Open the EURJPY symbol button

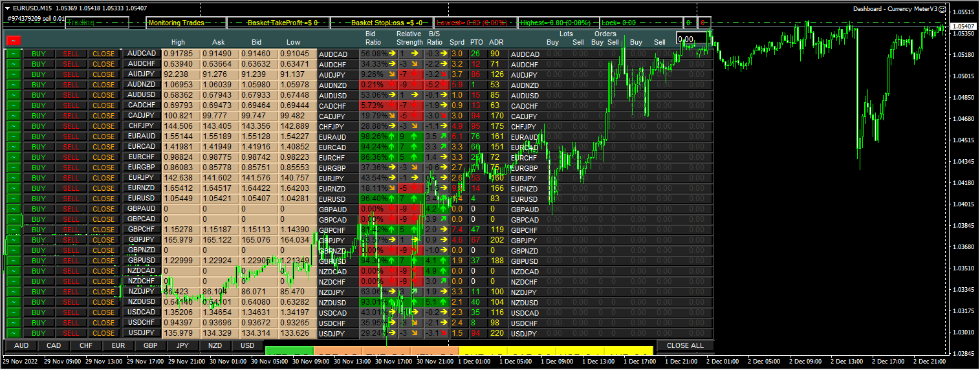(x=142, y=177)
